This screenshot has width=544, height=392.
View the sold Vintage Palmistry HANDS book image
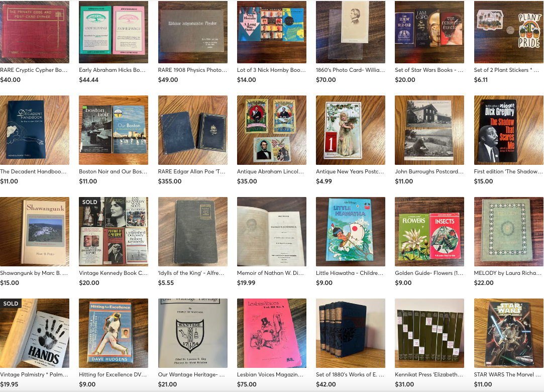tap(34, 333)
